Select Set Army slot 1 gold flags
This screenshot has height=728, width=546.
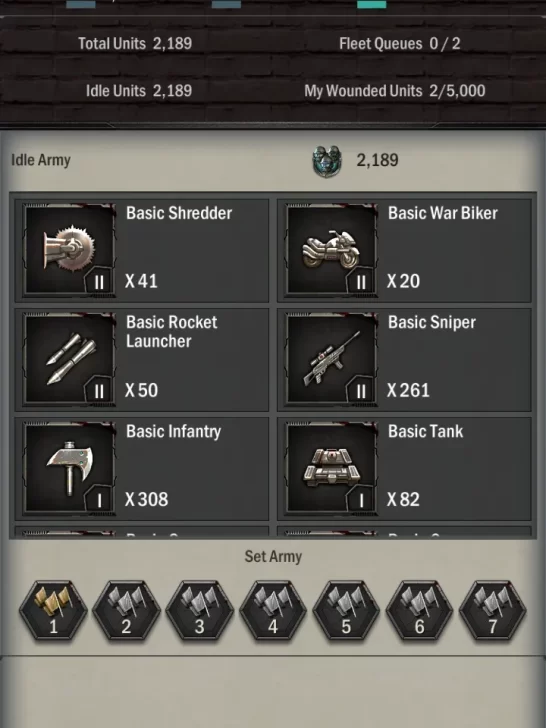(53, 611)
